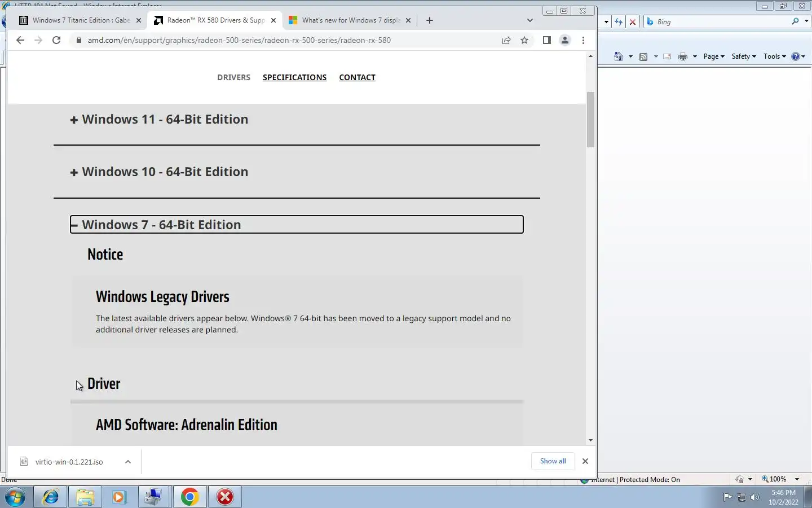Open the 100% zoom level dropdown in IE
This screenshot has width=812, height=508.
pos(797,479)
